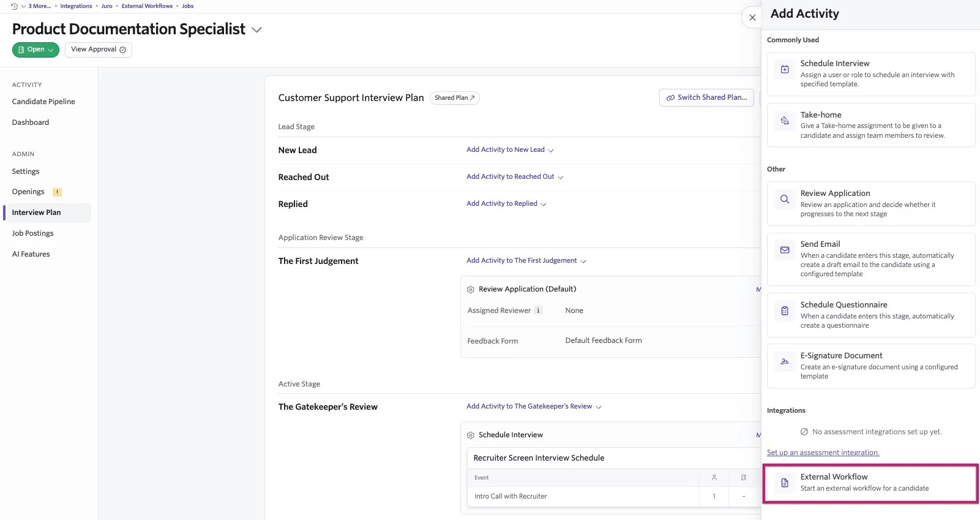Click the E-Signature Document signature icon
980x520 pixels.
click(x=785, y=361)
